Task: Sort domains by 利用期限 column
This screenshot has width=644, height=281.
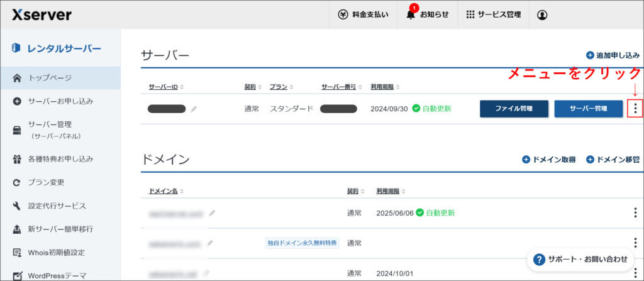Action: click(391, 191)
